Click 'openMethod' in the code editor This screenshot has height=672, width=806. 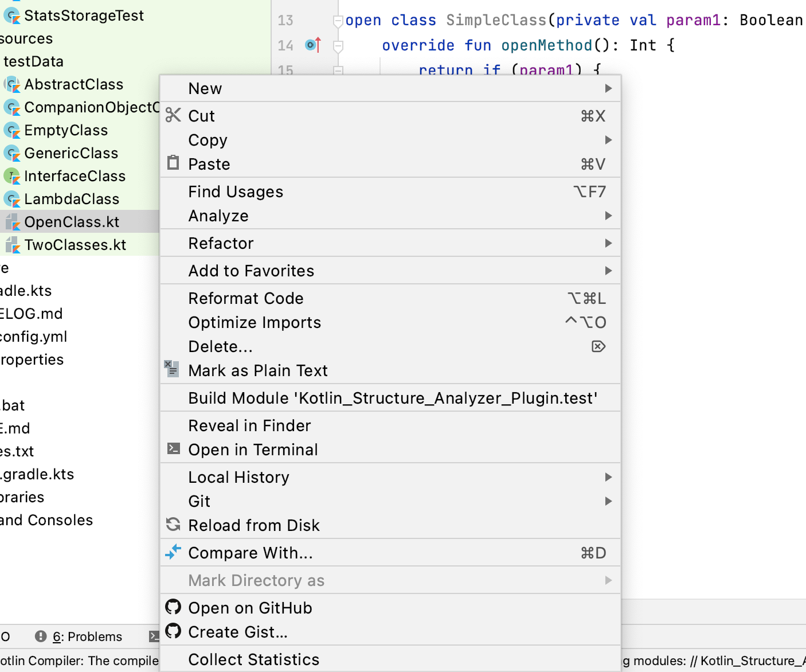[x=546, y=45]
